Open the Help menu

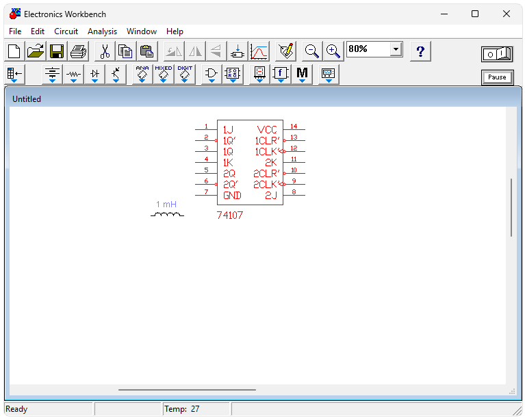pyautogui.click(x=175, y=31)
